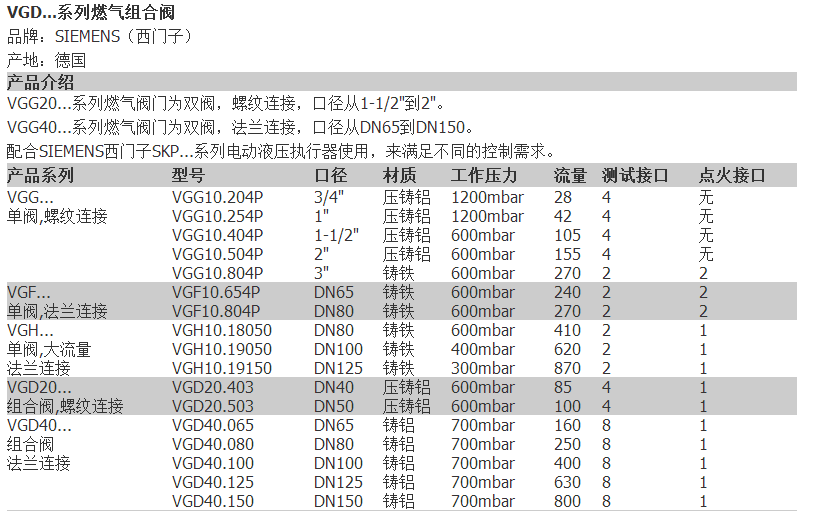This screenshot has height=511, width=825.
Task: Click the flow value 870
Action: [567, 368]
